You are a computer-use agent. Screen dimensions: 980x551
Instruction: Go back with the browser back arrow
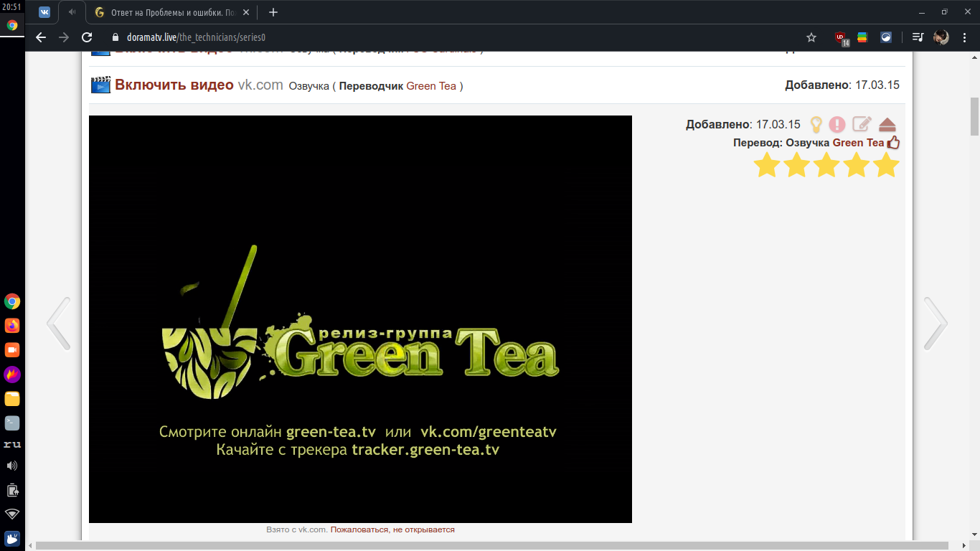pos(41,37)
